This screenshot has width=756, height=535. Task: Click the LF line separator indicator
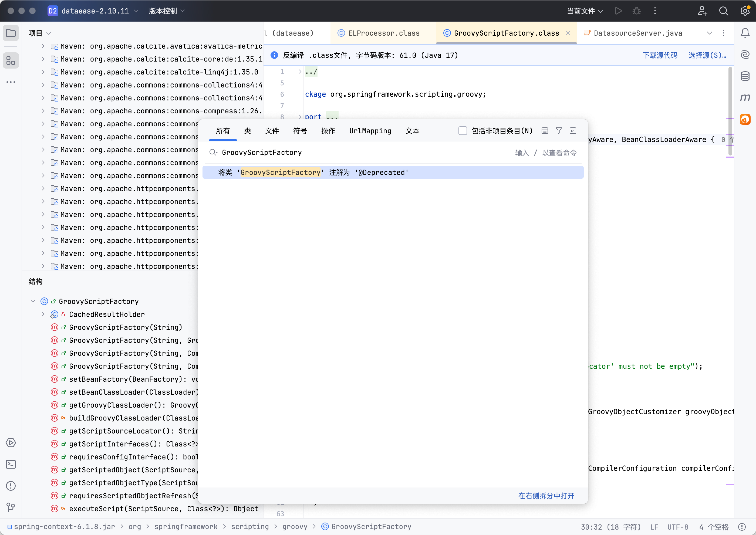[x=654, y=527]
